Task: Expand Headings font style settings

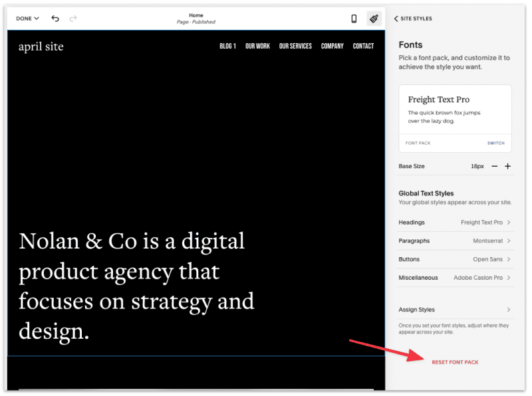Action: [x=455, y=222]
